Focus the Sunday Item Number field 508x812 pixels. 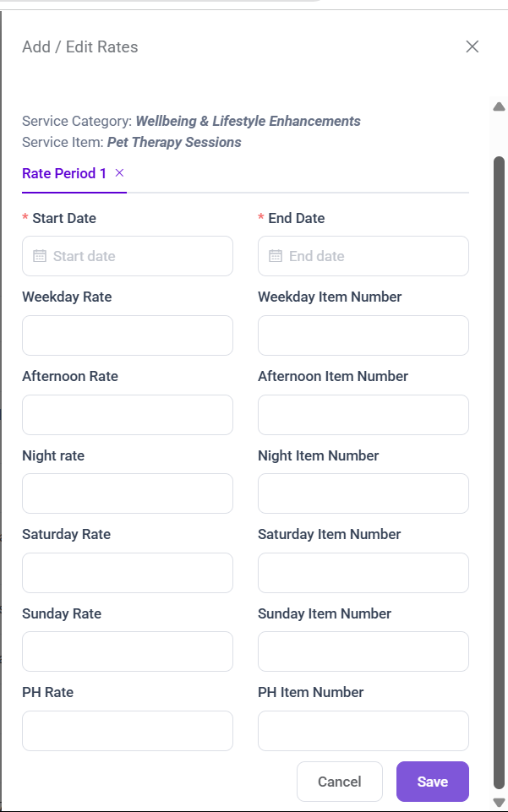363,651
